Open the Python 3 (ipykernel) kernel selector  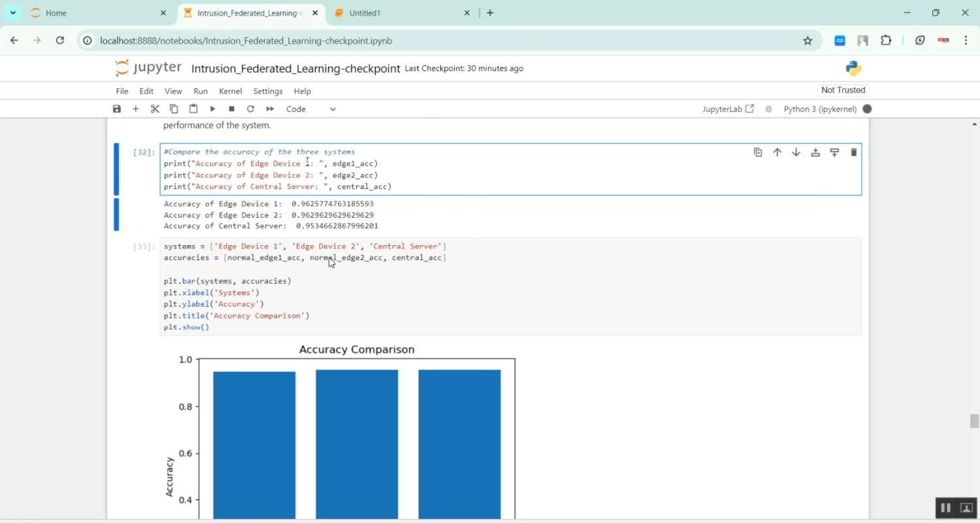pos(820,109)
